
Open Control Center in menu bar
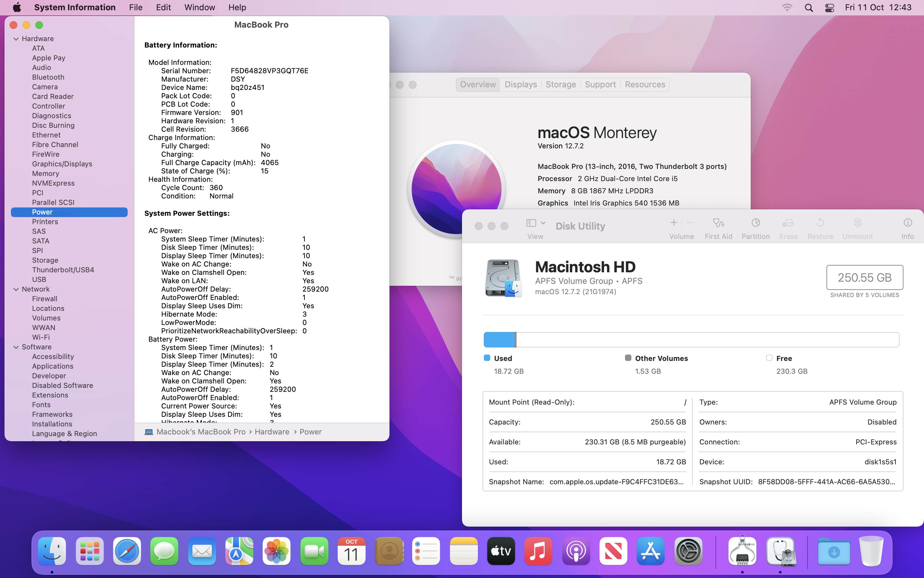[x=829, y=7]
